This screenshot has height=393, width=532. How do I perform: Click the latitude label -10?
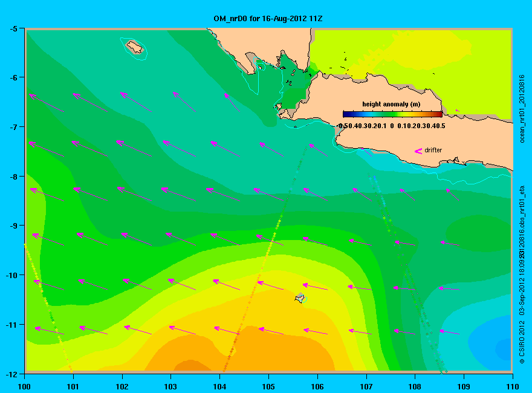click(11, 275)
